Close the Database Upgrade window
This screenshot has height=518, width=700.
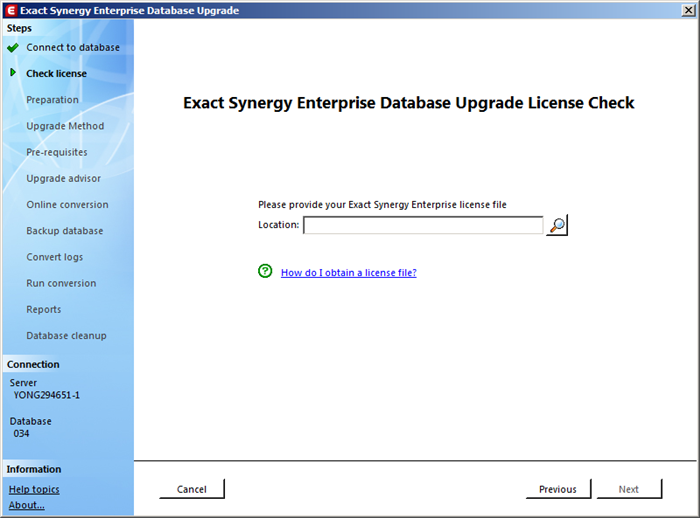(x=688, y=10)
